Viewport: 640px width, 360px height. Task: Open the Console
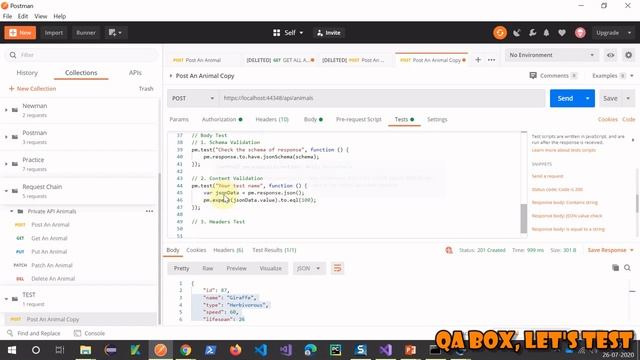(x=89, y=333)
